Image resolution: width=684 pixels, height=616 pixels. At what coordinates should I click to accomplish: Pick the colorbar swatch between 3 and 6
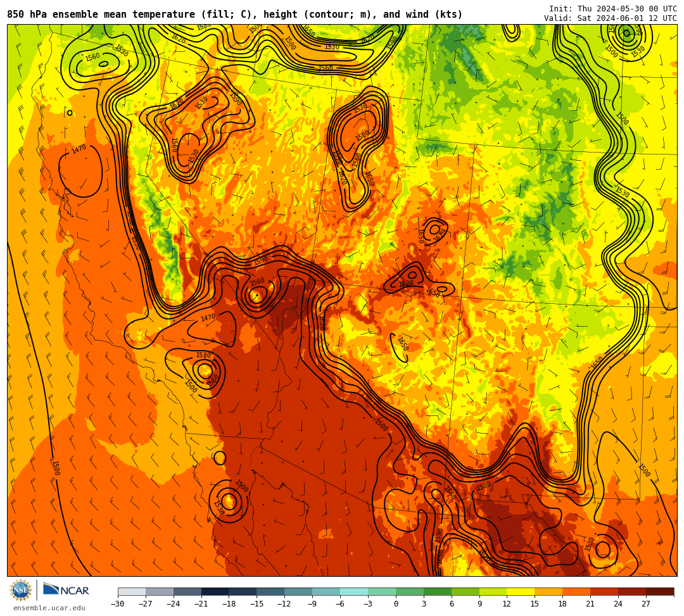(438, 591)
